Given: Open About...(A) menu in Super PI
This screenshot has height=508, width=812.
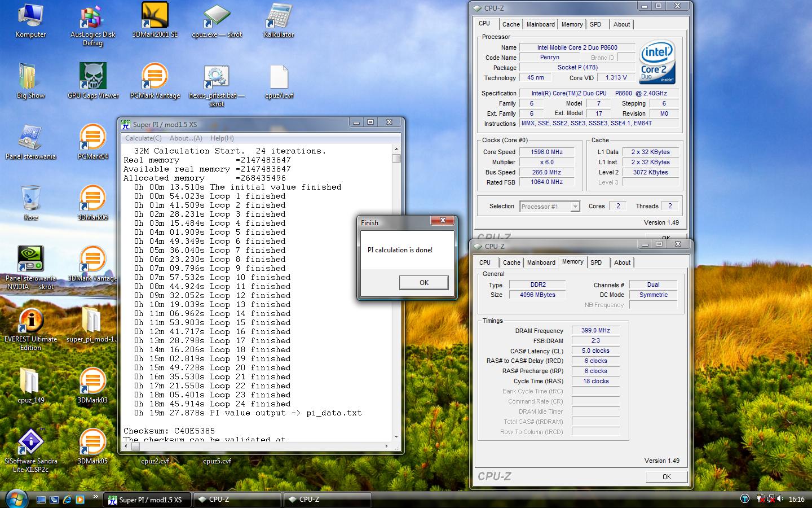Looking at the screenshot, I should click(x=186, y=138).
